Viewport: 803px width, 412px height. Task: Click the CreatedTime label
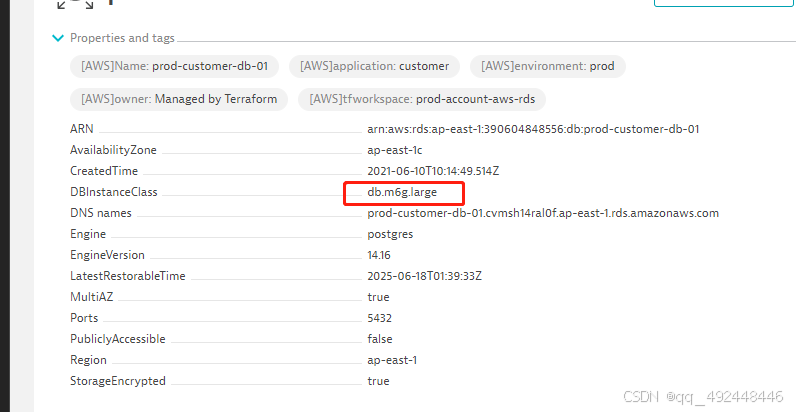pos(104,171)
